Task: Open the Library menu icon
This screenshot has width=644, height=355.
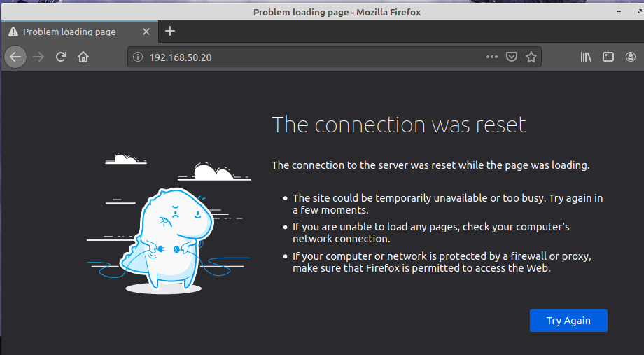Action: [x=586, y=57]
